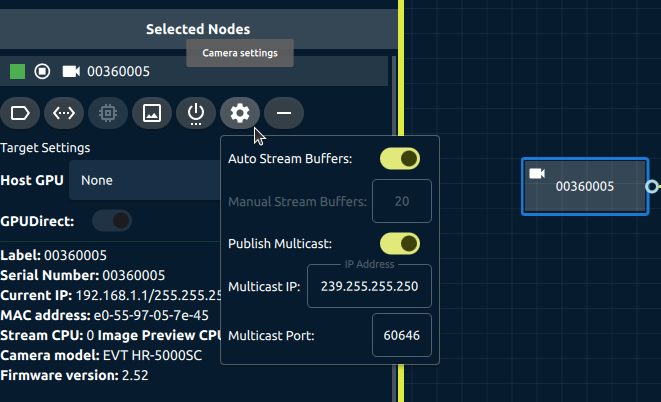Click the camera icon on graph node
661x402 pixels.
click(537, 173)
